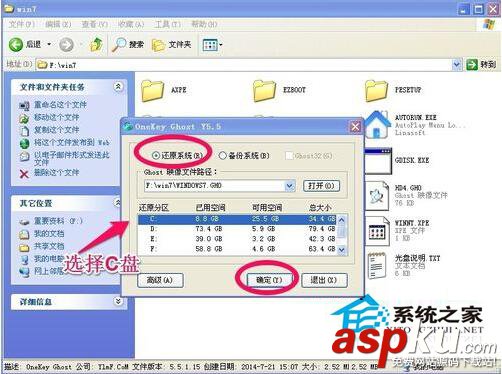Image resolution: width=502 pixels, height=374 pixels.
Task: Go up one folder level icon
Action: coord(96,44)
